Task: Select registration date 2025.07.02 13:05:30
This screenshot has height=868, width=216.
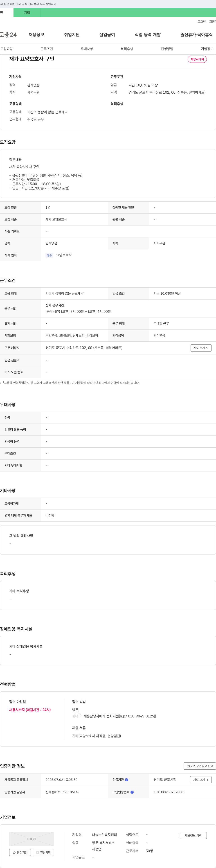Action: [61, 780]
